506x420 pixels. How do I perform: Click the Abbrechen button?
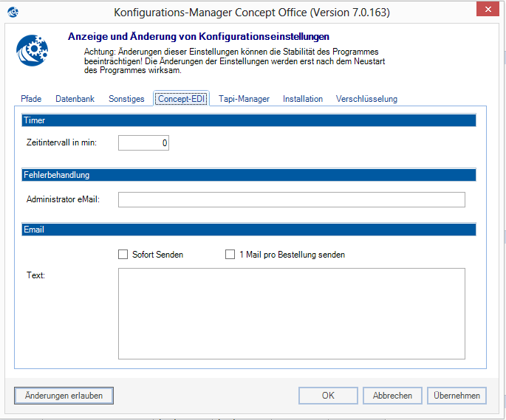(x=392, y=396)
